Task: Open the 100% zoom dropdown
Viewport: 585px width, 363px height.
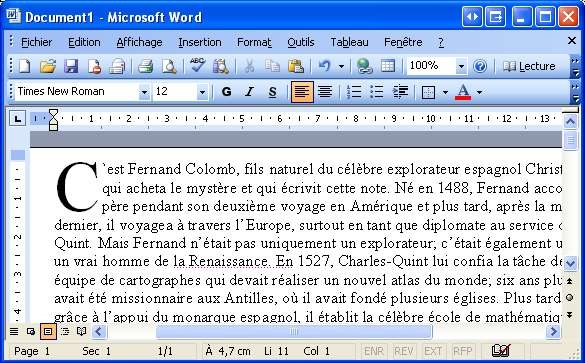Action: tap(461, 66)
